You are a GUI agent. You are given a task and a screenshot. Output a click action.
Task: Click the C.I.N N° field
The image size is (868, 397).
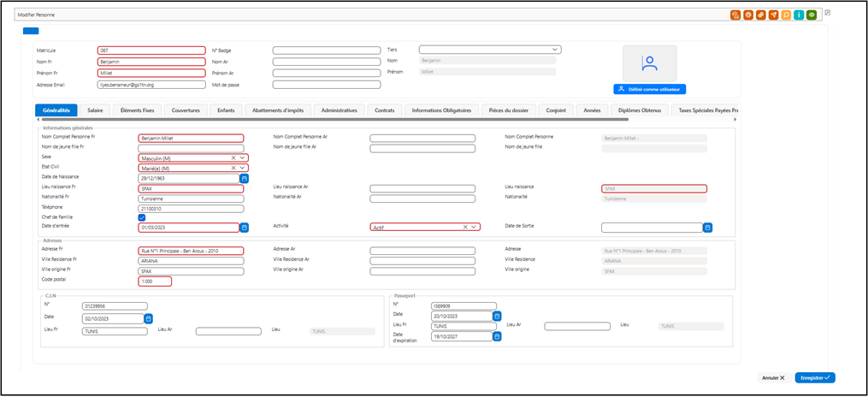coord(115,306)
